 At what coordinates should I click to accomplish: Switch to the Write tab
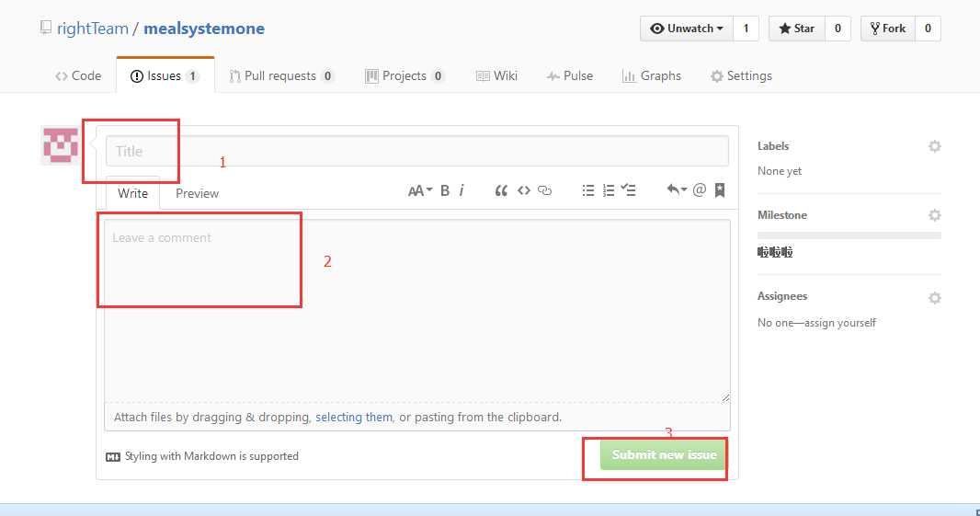132,193
